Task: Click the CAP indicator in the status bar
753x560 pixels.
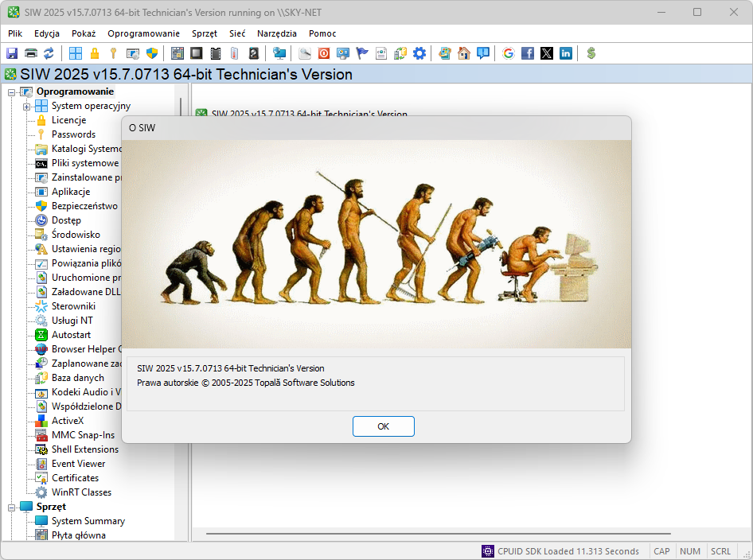Action: point(661,551)
